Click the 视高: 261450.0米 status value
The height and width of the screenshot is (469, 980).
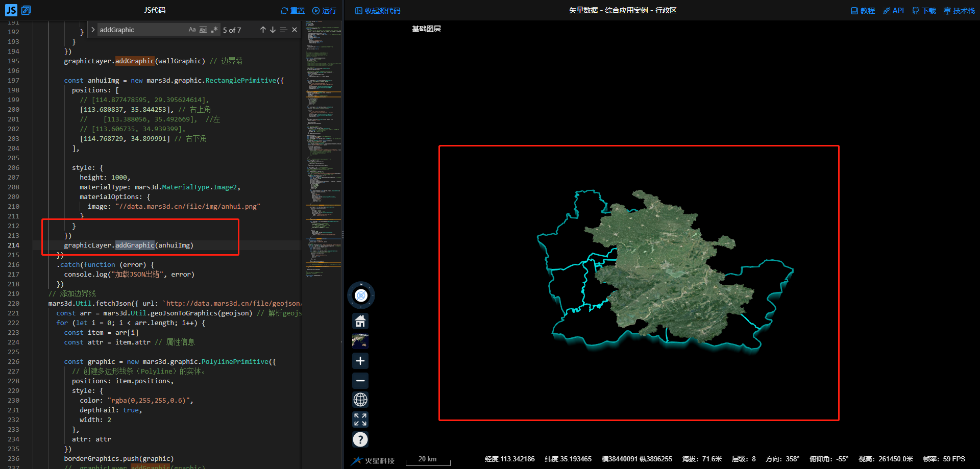(886, 459)
